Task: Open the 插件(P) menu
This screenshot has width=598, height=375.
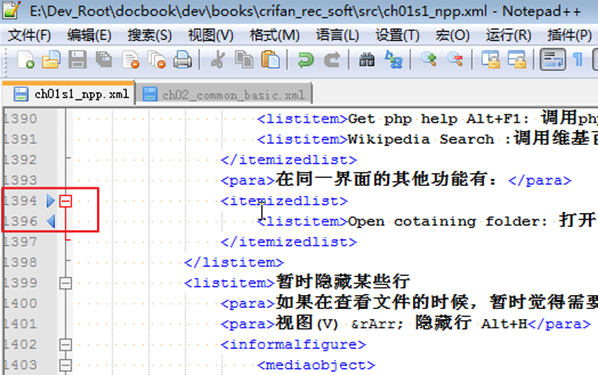Action: point(569,35)
